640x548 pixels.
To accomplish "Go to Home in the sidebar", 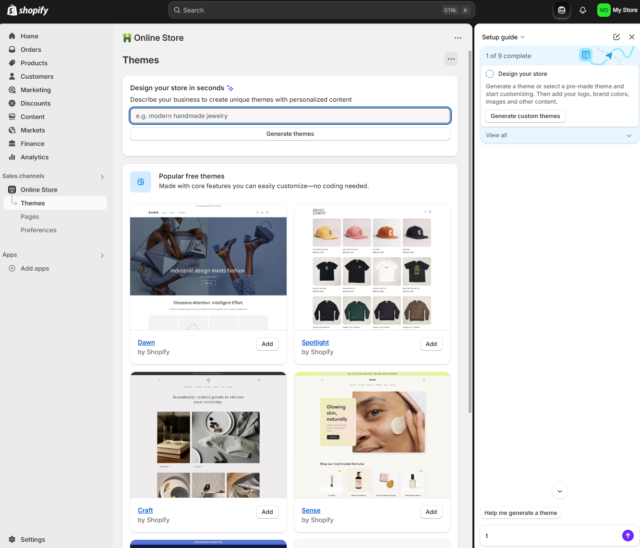I will [x=29, y=36].
